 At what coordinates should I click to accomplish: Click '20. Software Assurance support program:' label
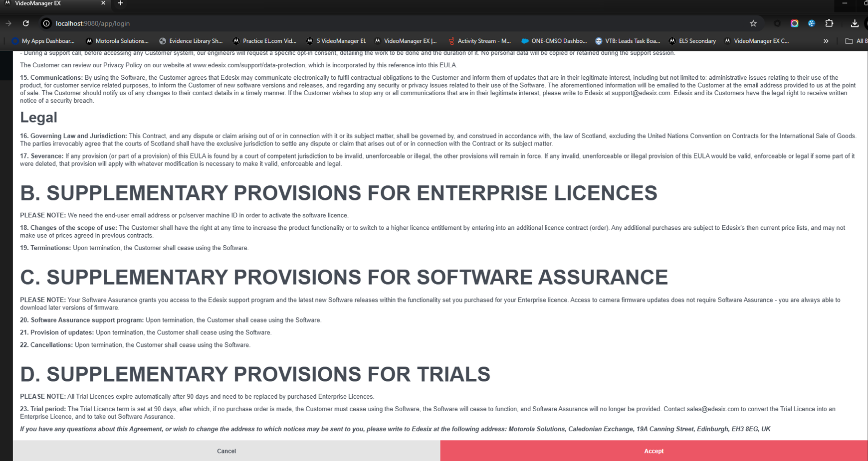pos(82,320)
